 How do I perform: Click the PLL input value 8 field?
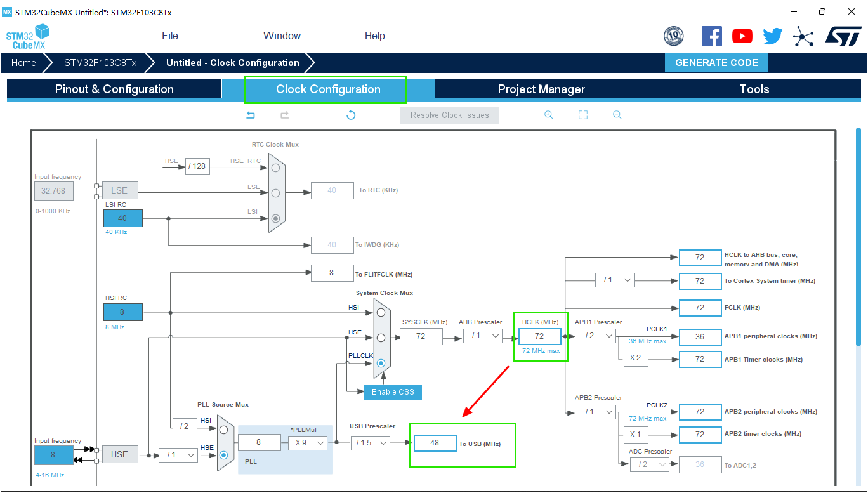click(259, 443)
